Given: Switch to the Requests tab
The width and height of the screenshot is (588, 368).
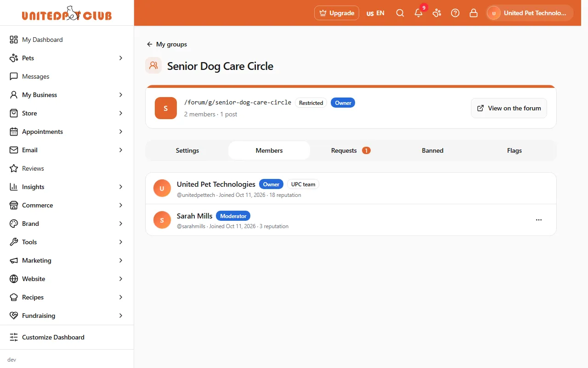Looking at the screenshot, I should 351,150.
